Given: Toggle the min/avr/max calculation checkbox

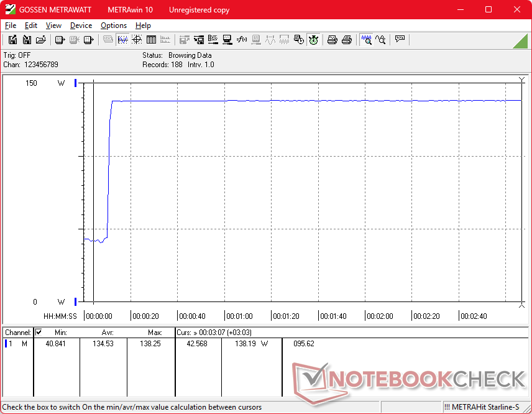Looking at the screenshot, I should (x=39, y=333).
